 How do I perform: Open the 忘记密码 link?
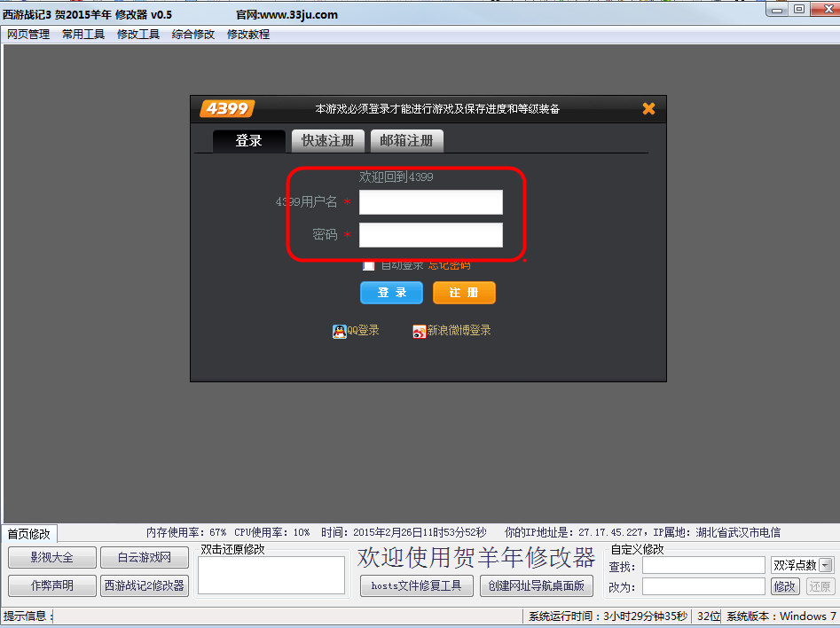pyautogui.click(x=449, y=265)
